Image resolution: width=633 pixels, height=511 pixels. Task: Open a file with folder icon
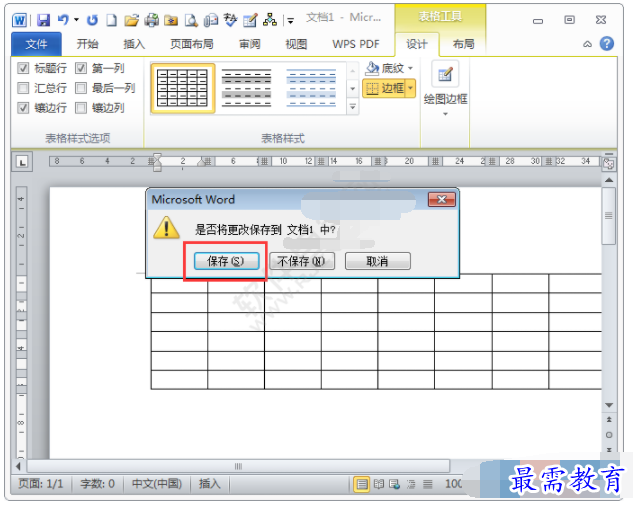[131, 20]
